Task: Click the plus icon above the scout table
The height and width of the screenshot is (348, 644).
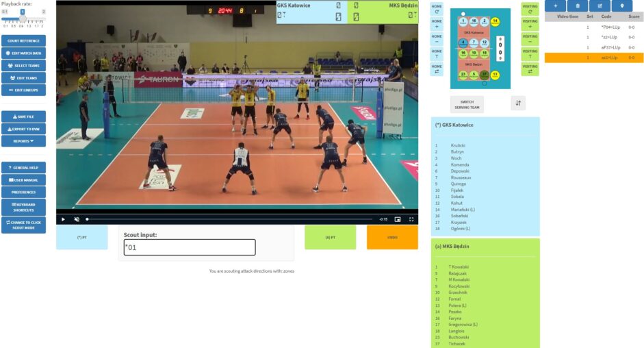Action: click(x=555, y=5)
